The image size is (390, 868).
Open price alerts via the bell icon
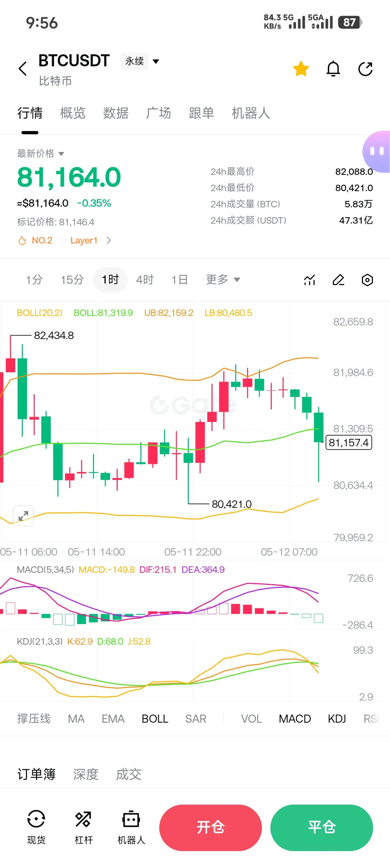tap(333, 69)
